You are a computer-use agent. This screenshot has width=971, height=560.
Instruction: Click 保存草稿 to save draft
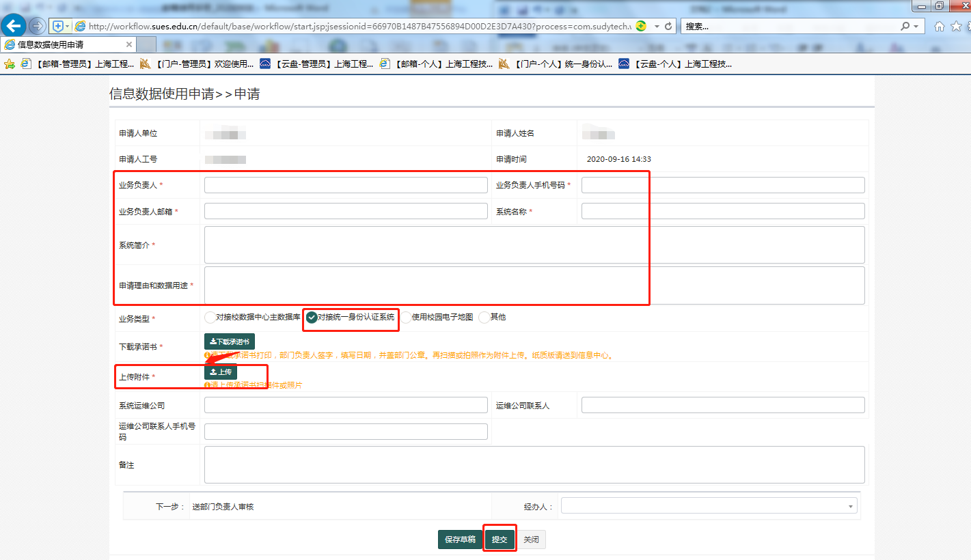click(x=460, y=540)
